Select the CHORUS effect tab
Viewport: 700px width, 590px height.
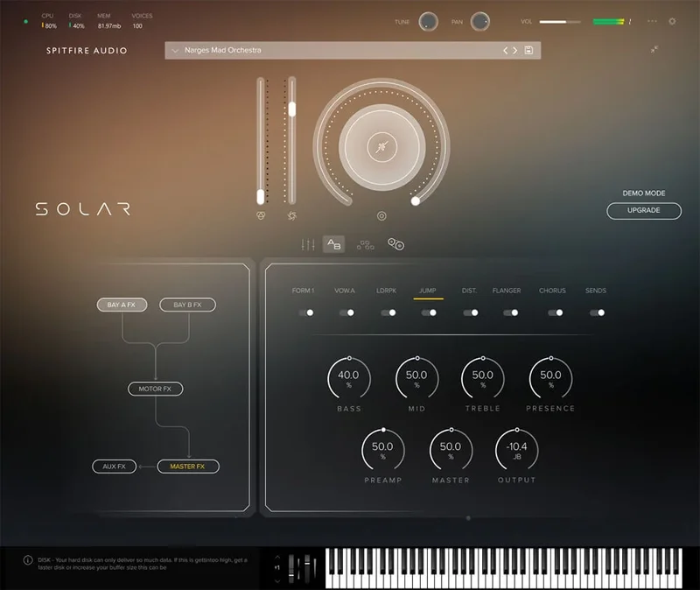(552, 291)
